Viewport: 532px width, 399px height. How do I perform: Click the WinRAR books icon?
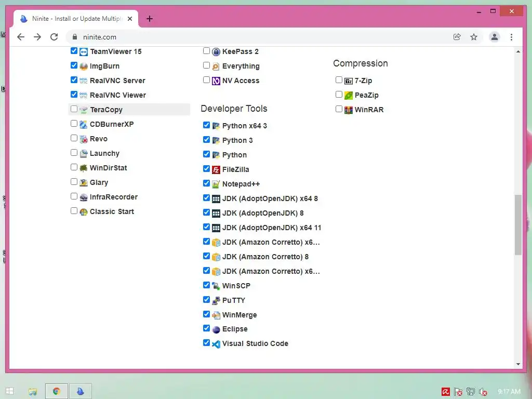(x=349, y=110)
